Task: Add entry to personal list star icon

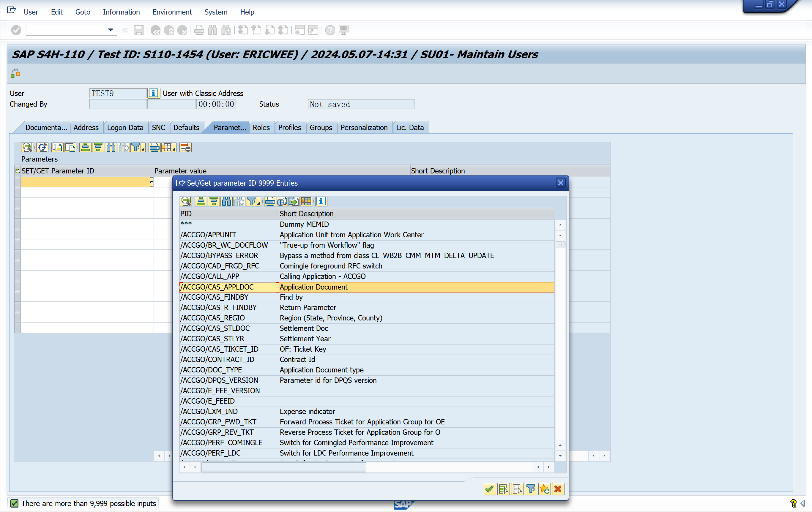Action: tap(544, 489)
